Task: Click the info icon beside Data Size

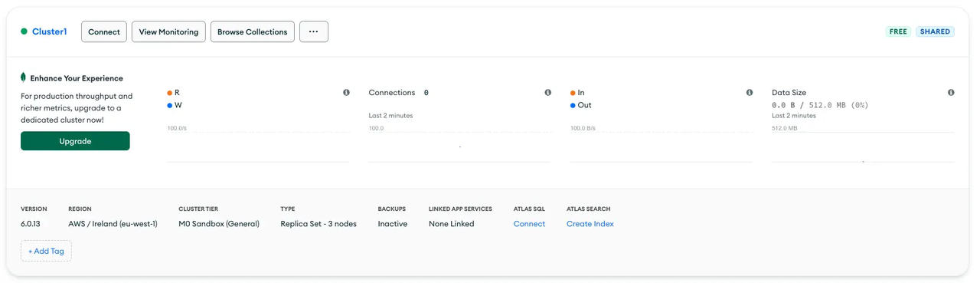Action: tap(951, 93)
